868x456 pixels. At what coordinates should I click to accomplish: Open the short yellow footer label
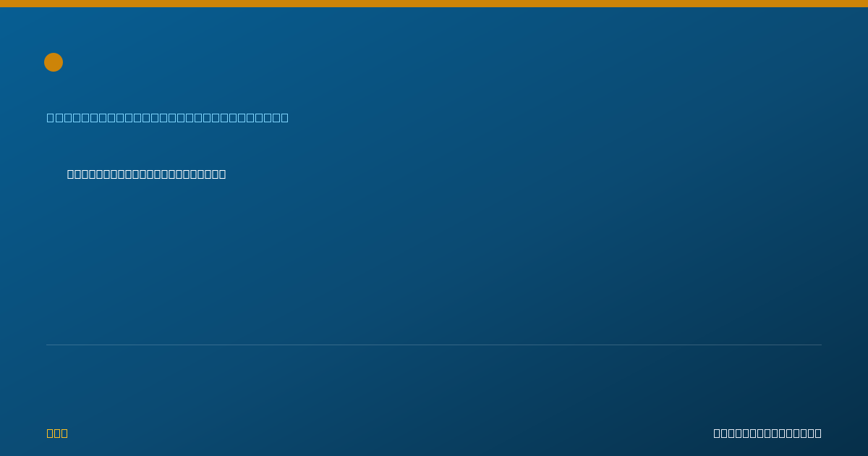click(x=57, y=433)
